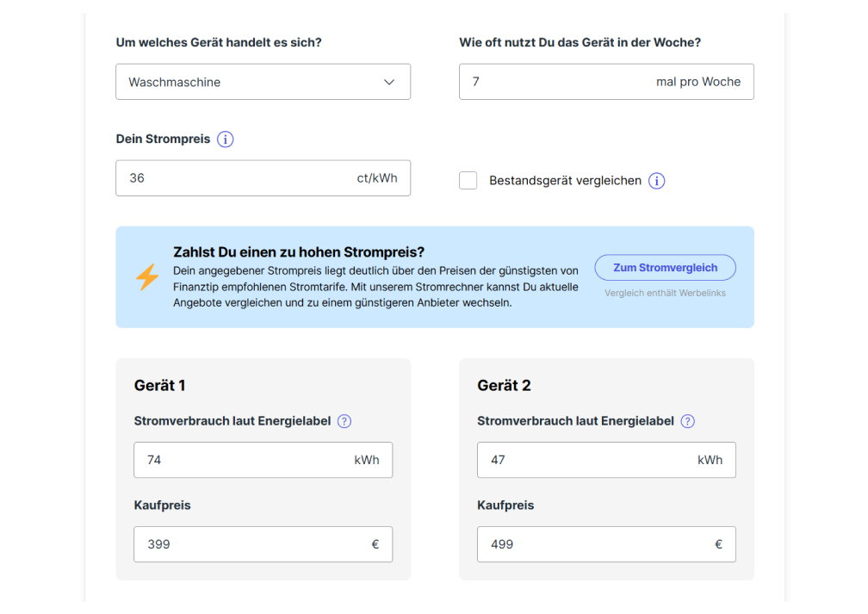Click the orange lightning bolt icon
The width and height of the screenshot is (868, 614).
click(147, 276)
